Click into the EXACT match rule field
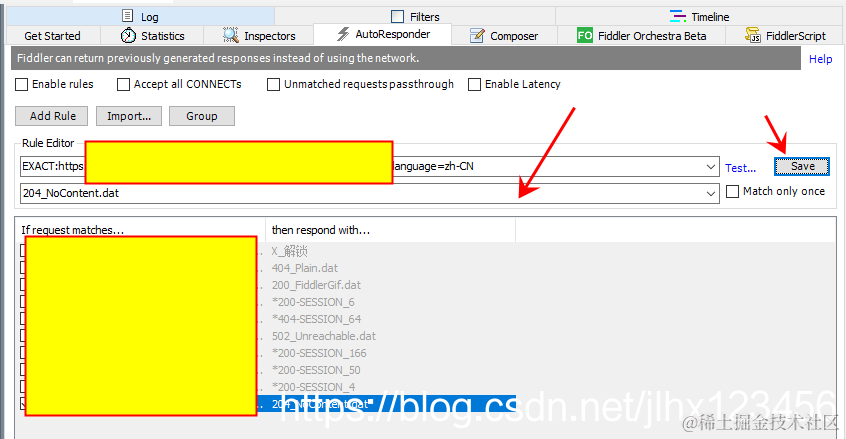This screenshot has width=846, height=439. pyautogui.click(x=370, y=167)
